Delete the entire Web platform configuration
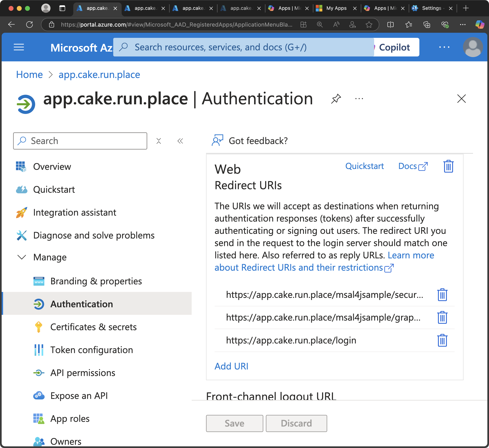489x448 pixels. coord(448,166)
